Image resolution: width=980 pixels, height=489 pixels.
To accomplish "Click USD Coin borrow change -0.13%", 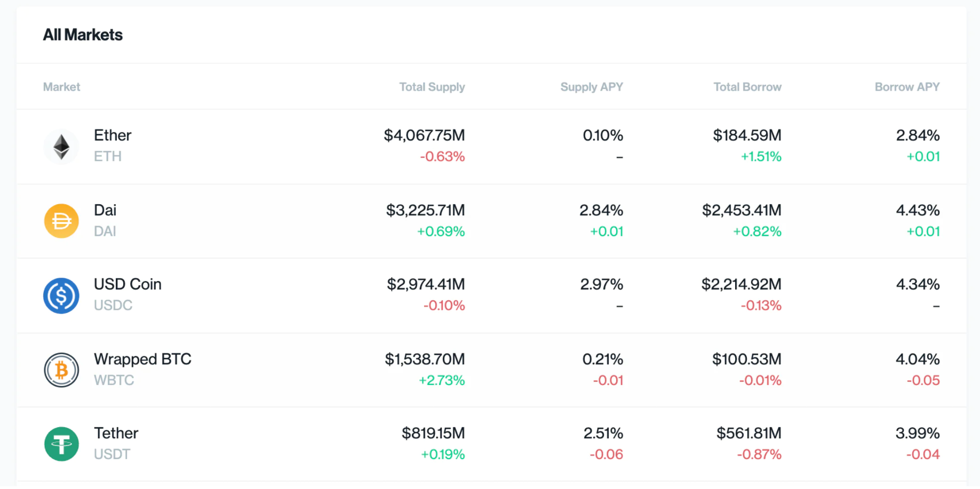I will (761, 306).
